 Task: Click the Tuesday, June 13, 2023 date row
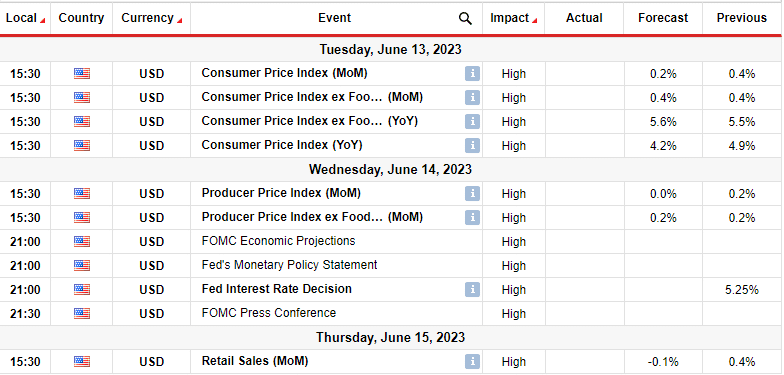390,50
